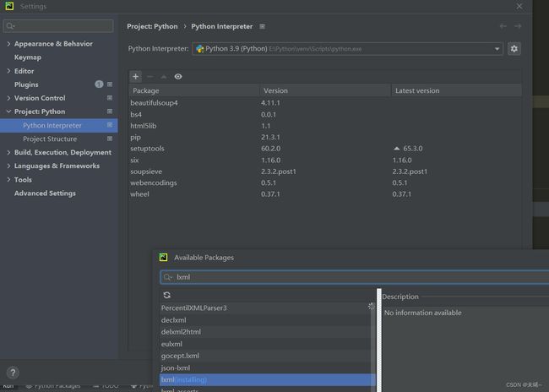549x392 pixels.
Task: Select eulxml in available packages
Action: [265, 344]
